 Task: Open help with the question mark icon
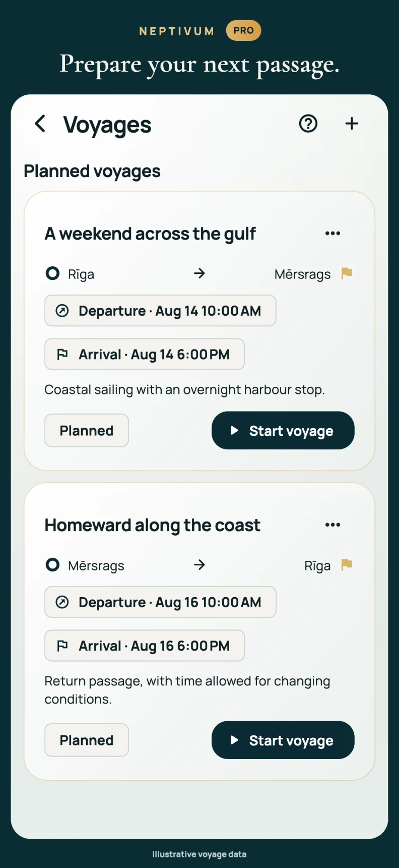click(x=308, y=124)
